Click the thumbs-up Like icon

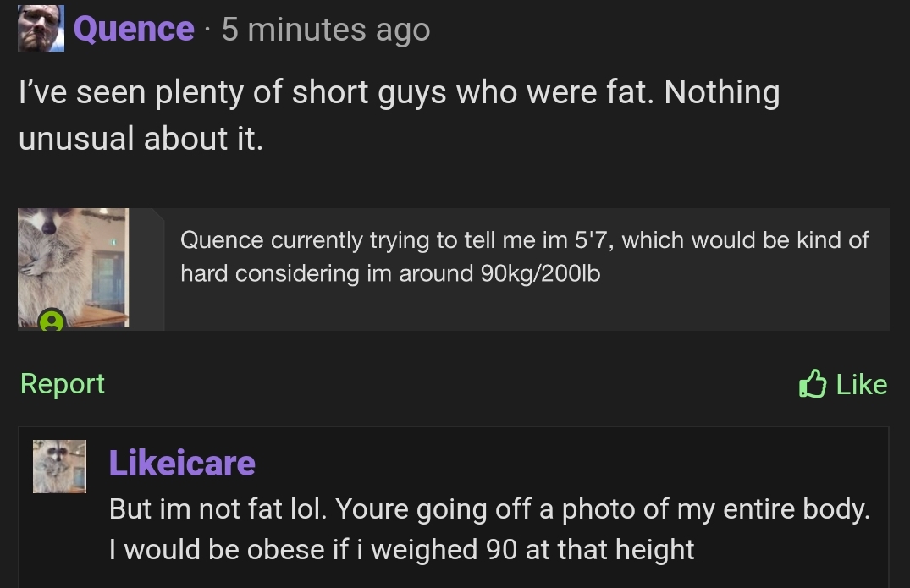[812, 383]
